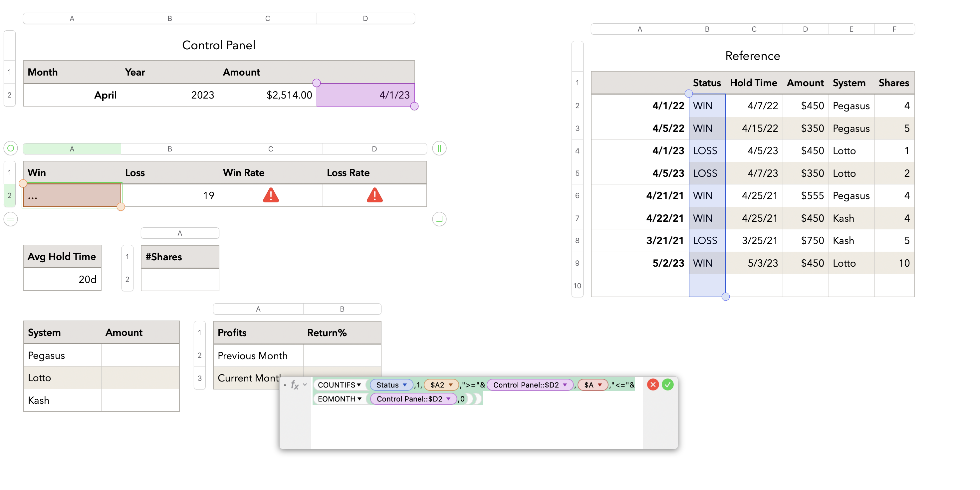
Task: Click the circular table handle beside the Win table
Action: 10,148
